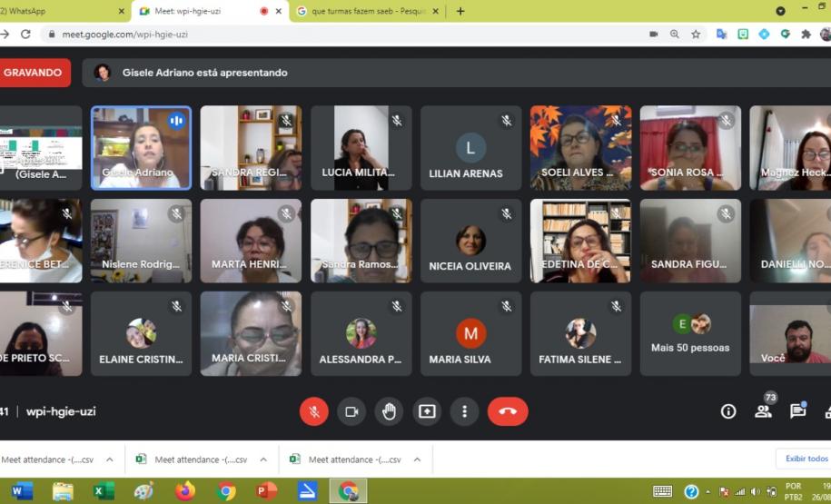Screen dimensions: 831x504
Task: Open meeting details info icon
Action: point(727,411)
